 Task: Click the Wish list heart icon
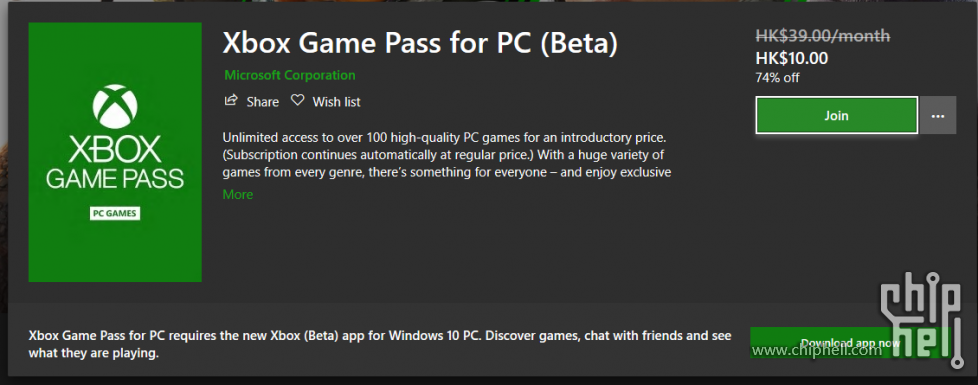click(x=298, y=100)
